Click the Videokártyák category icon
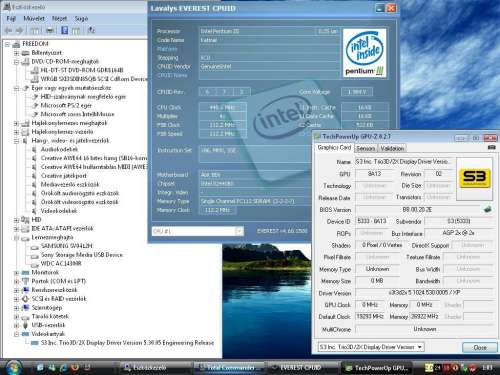Screen dimensions: 500x375 25,334
